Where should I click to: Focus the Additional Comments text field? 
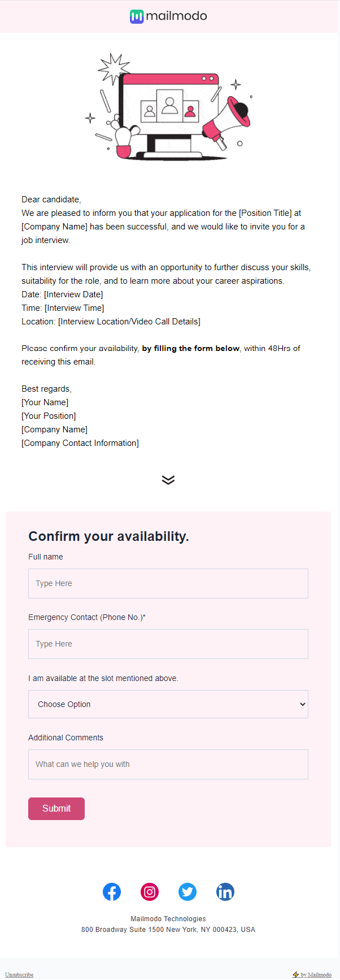coord(168,764)
